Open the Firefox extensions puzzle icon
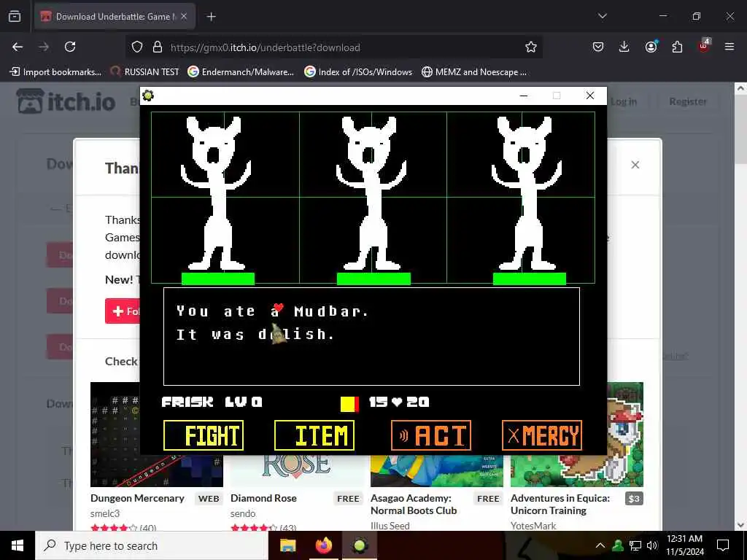This screenshot has height=560, width=747. click(677, 47)
